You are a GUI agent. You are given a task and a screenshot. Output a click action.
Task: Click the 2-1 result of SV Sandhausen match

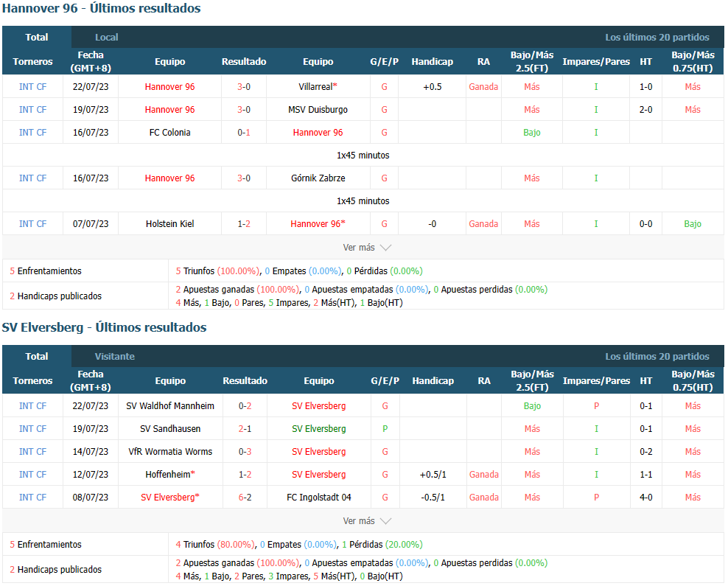245,428
